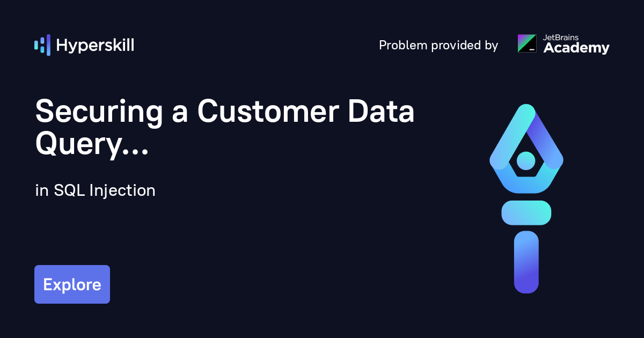Click the Academy brand text
Image resolution: width=644 pixels, height=338 pixels.
click(576, 48)
